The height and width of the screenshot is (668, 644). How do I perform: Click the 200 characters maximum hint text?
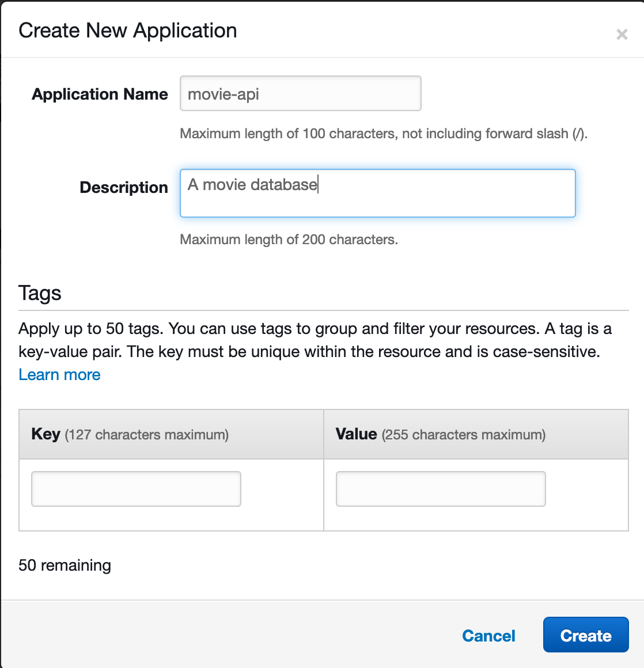coord(289,240)
